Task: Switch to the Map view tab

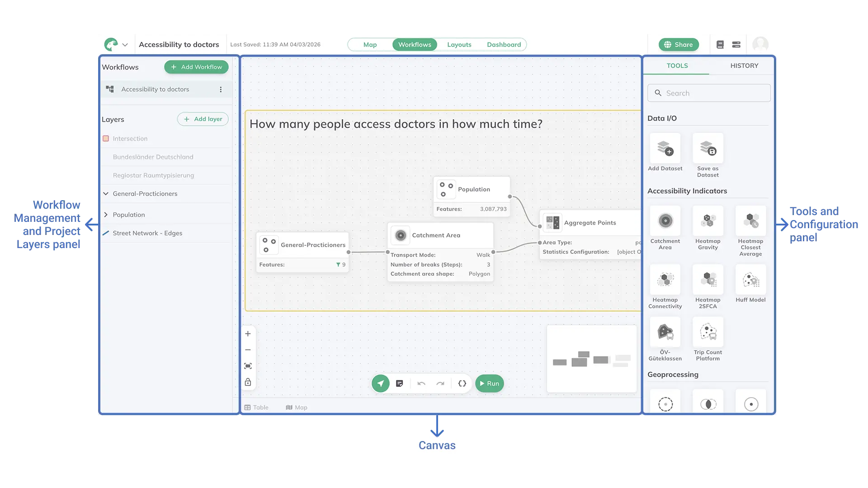Action: coord(370,44)
